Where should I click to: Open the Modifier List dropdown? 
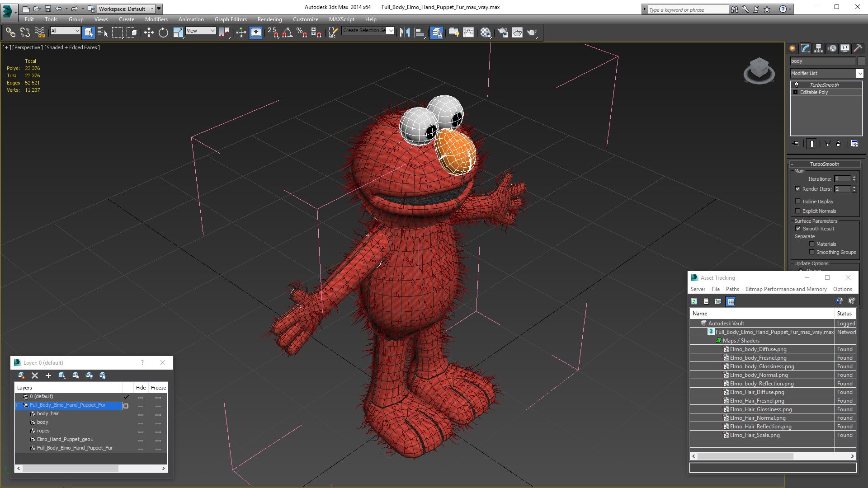click(859, 73)
